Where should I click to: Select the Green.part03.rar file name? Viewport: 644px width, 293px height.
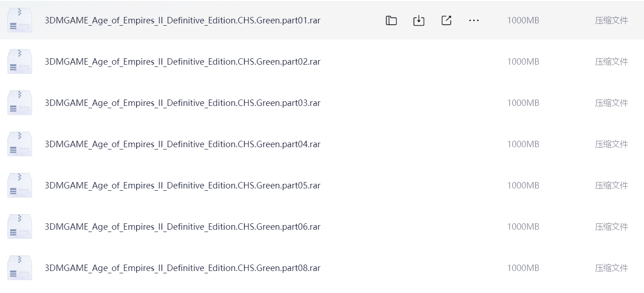pos(182,103)
